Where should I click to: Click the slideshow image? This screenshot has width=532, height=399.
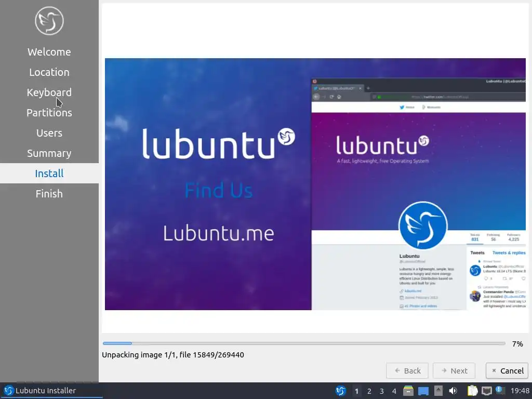point(315,184)
